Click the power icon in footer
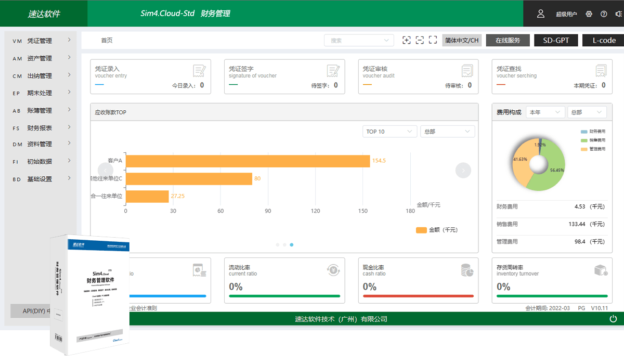This screenshot has width=624, height=364. (x=613, y=319)
